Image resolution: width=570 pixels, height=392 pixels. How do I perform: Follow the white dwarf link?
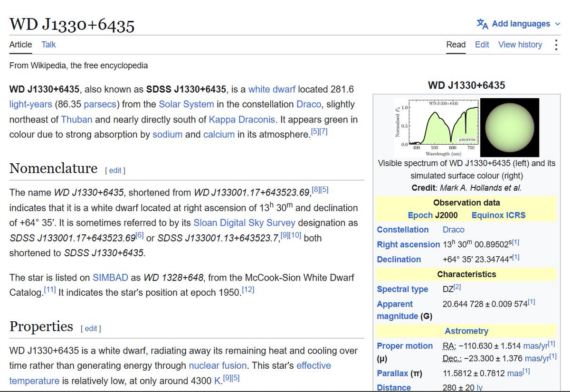272,89
